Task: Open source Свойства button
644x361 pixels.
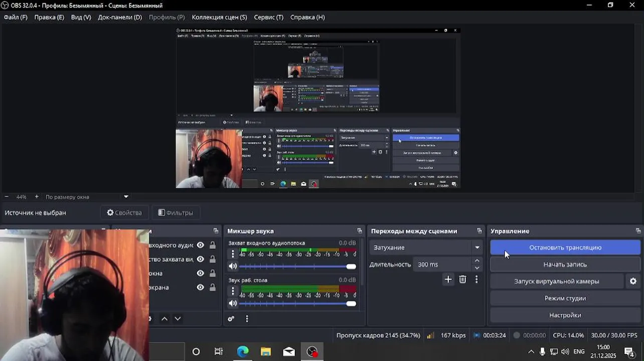Action: [x=124, y=213]
